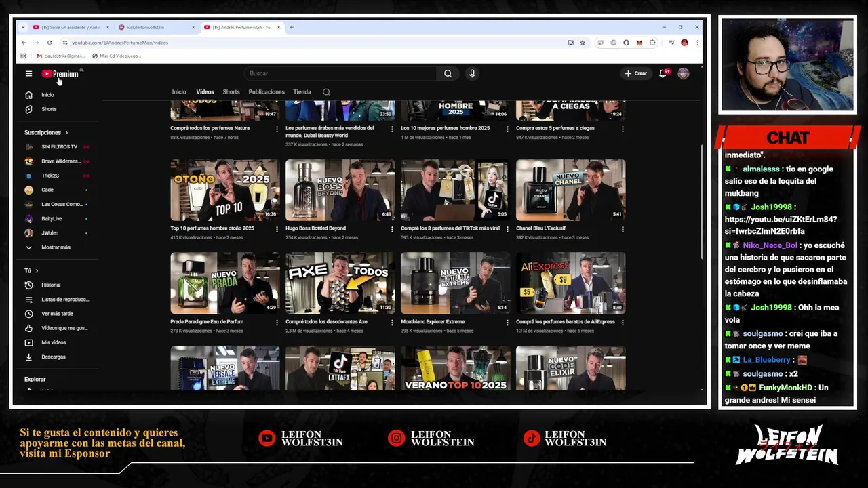The width and height of the screenshot is (868, 488).
Task: Open video title Compra estos 5 perfumes a ciegas
Action: coord(555,128)
